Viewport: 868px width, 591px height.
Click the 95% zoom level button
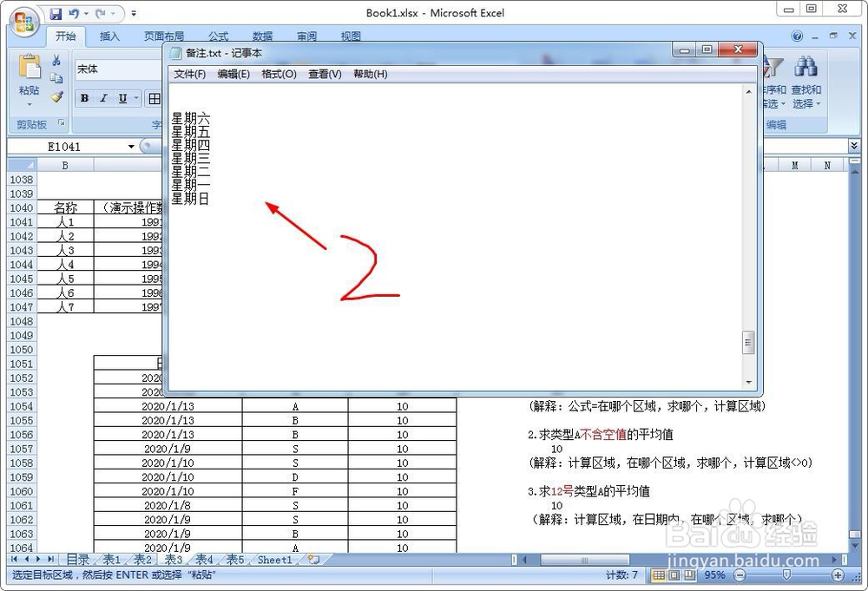coord(714,575)
